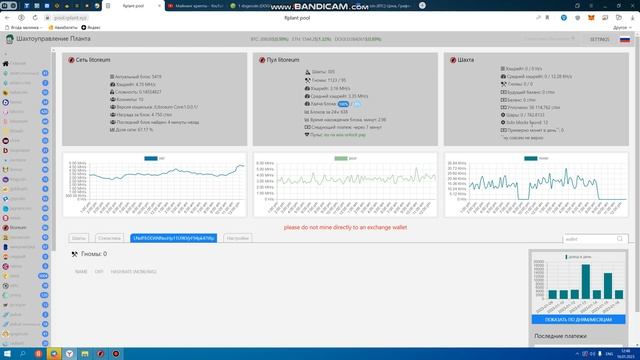
Task: Click the browser back arrow
Action: 7,18
